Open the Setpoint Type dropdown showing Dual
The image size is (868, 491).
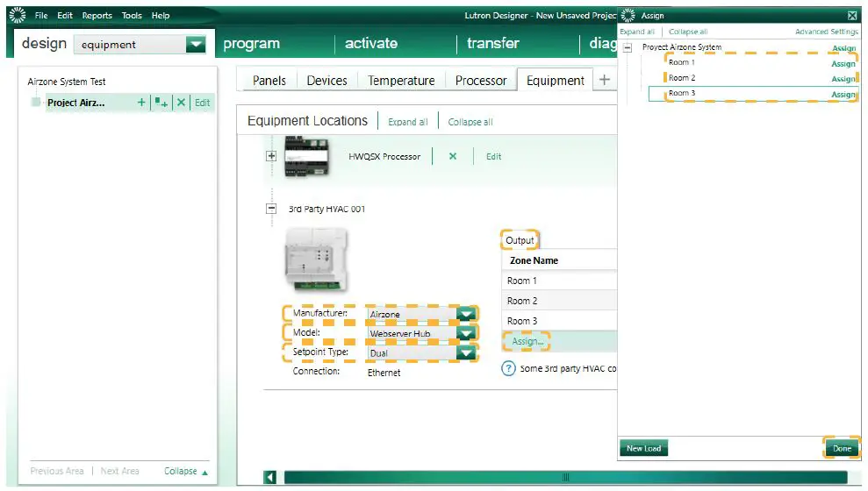pos(466,352)
